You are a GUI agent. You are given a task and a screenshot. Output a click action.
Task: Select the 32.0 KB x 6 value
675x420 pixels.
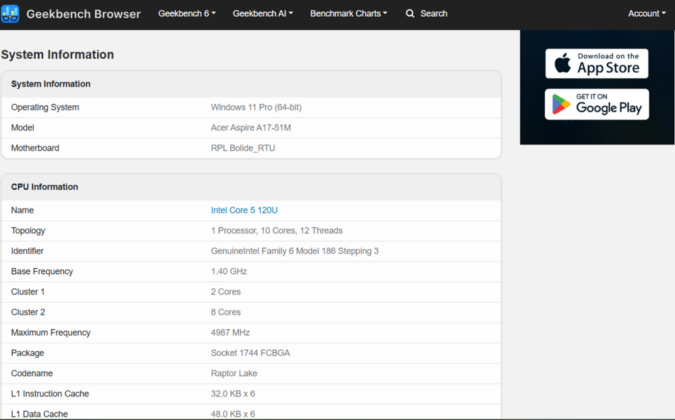click(233, 394)
